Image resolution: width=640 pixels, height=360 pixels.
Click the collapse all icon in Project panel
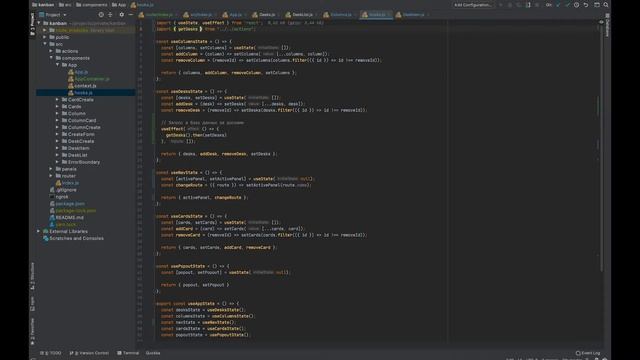coord(110,15)
